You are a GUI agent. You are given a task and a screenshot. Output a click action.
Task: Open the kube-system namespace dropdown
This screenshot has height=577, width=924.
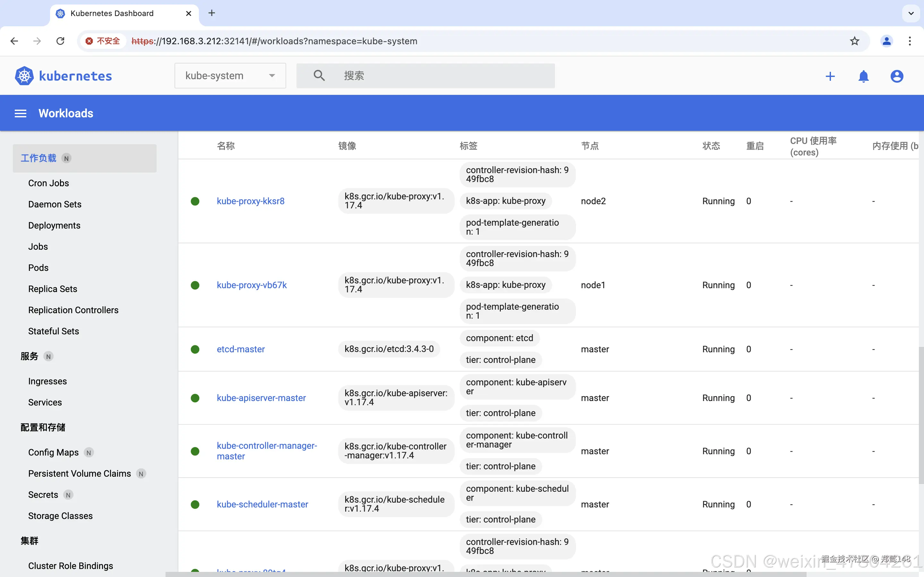(230, 76)
